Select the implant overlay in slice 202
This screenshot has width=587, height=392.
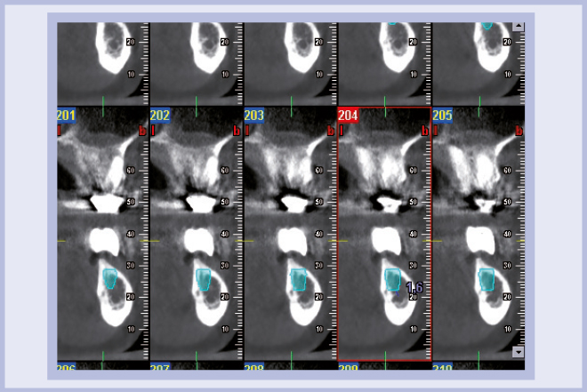pyautogui.click(x=205, y=279)
